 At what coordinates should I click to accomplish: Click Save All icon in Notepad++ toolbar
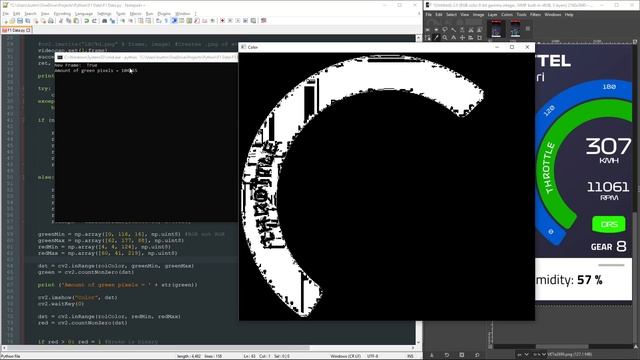(x=27, y=21)
